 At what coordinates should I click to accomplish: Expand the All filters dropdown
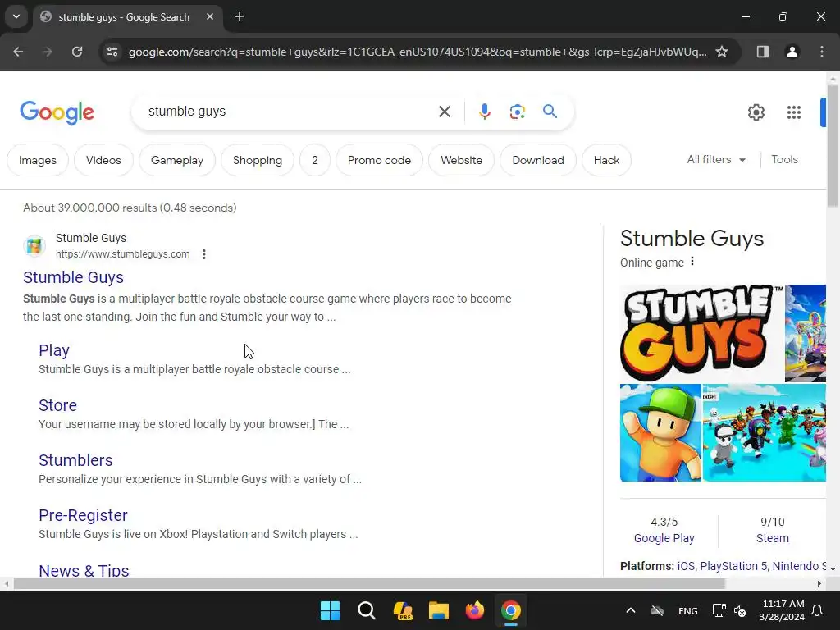tap(716, 160)
